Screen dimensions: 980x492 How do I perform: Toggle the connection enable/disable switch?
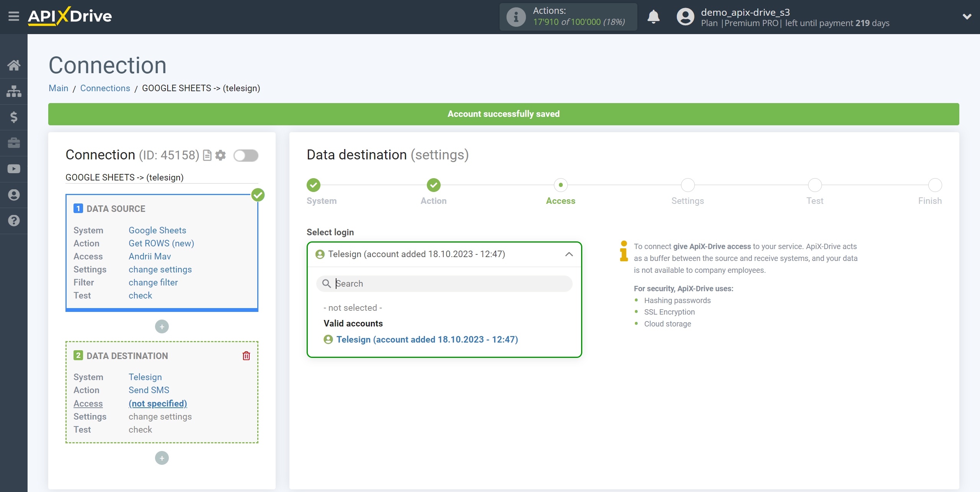[x=247, y=155]
